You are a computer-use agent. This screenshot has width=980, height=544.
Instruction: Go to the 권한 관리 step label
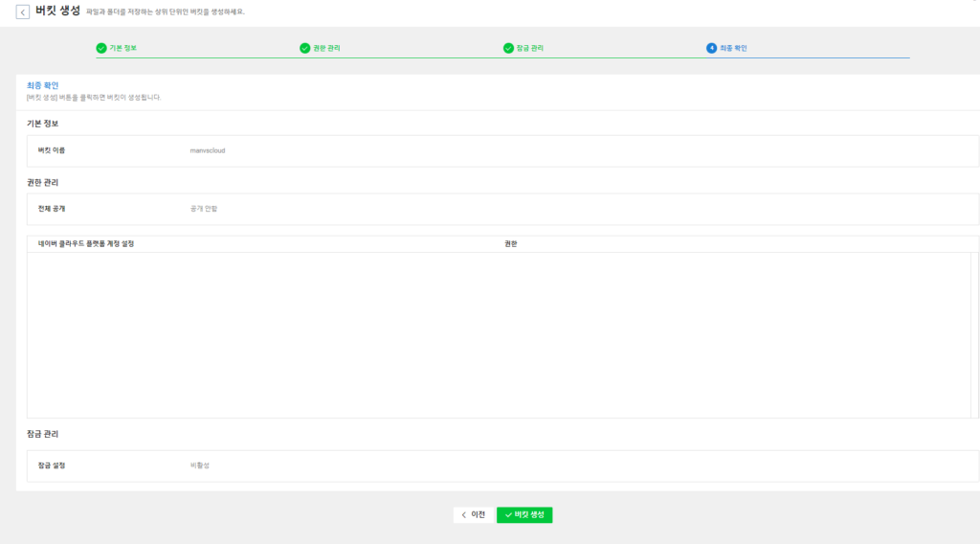click(x=326, y=48)
